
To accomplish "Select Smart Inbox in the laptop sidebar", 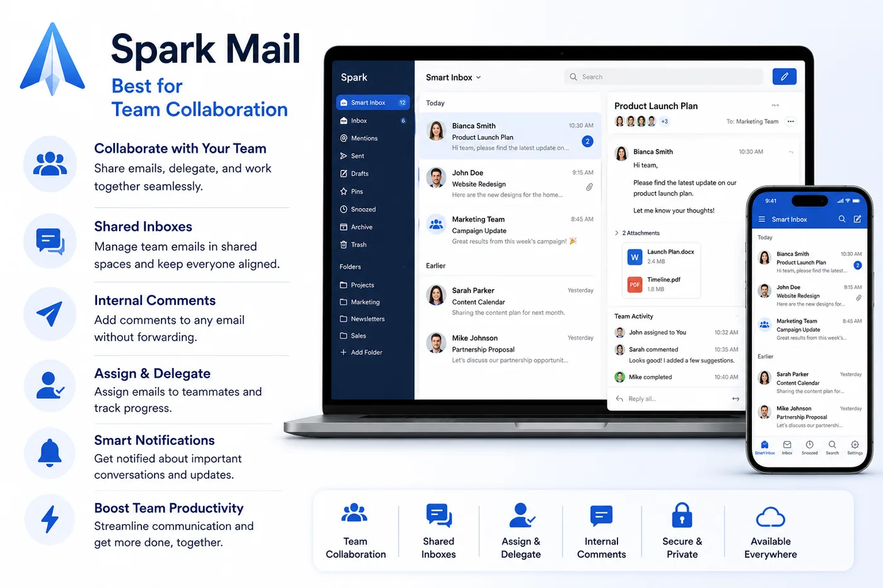I will (373, 102).
